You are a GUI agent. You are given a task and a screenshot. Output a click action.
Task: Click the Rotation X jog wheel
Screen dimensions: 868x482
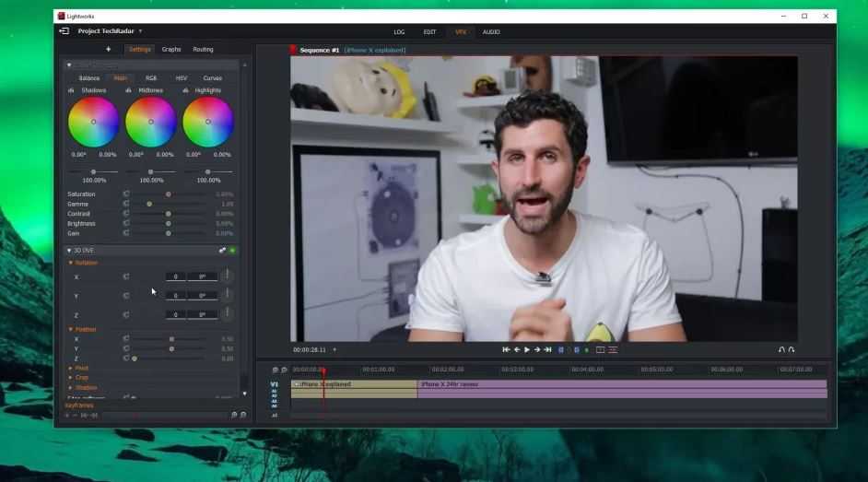coord(227,276)
